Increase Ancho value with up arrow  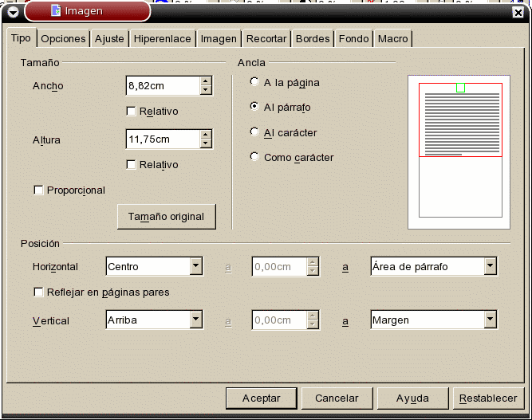pyautogui.click(x=206, y=81)
